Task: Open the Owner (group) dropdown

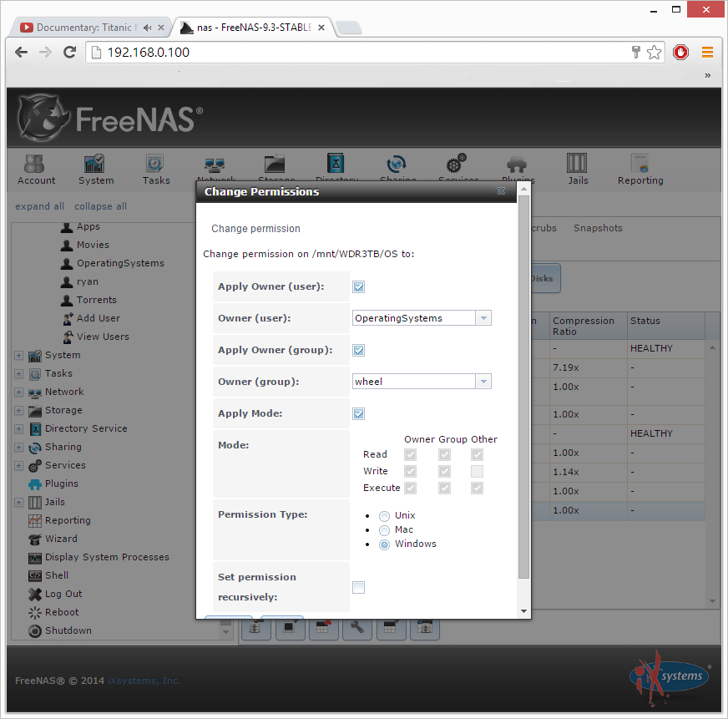Action: 483,382
